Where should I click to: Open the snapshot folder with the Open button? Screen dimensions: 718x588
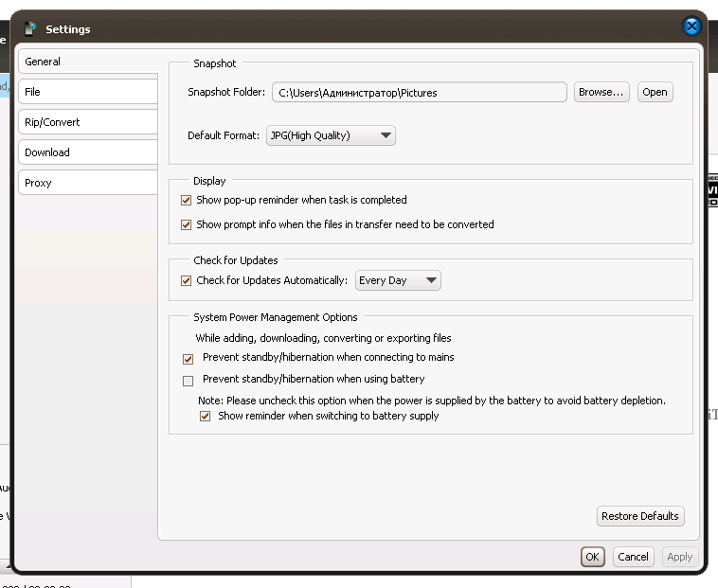pyautogui.click(x=655, y=92)
